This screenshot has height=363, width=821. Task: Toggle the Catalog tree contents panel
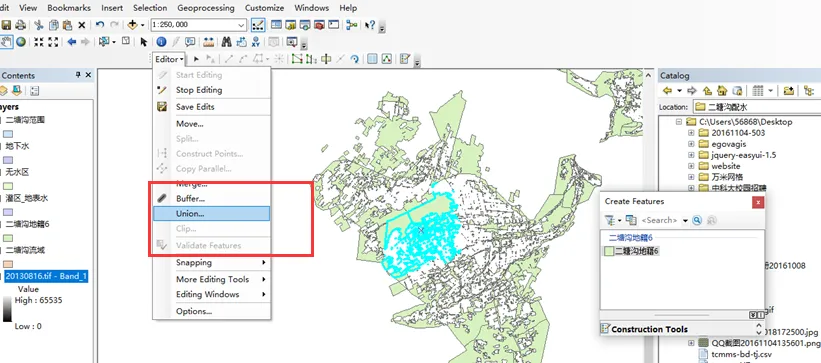tap(809, 91)
